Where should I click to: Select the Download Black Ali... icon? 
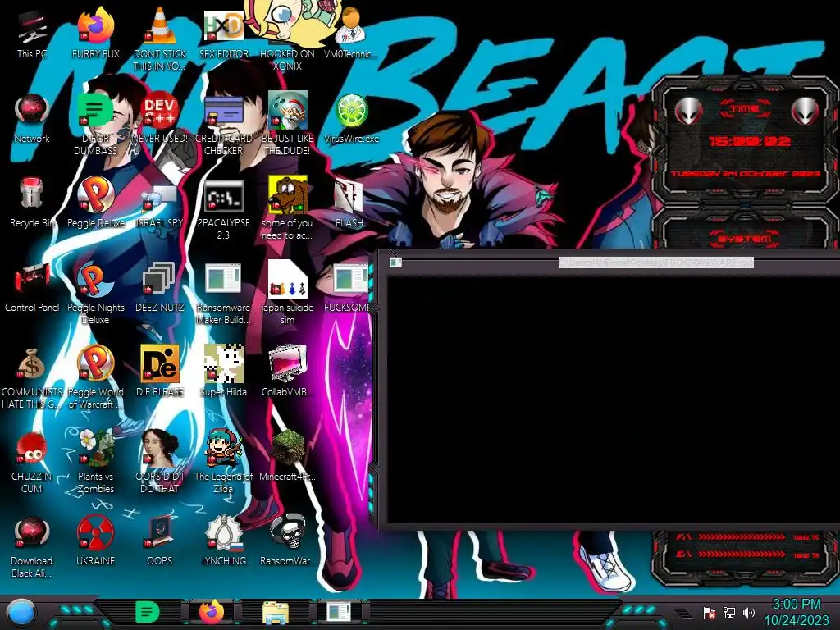pos(32,547)
